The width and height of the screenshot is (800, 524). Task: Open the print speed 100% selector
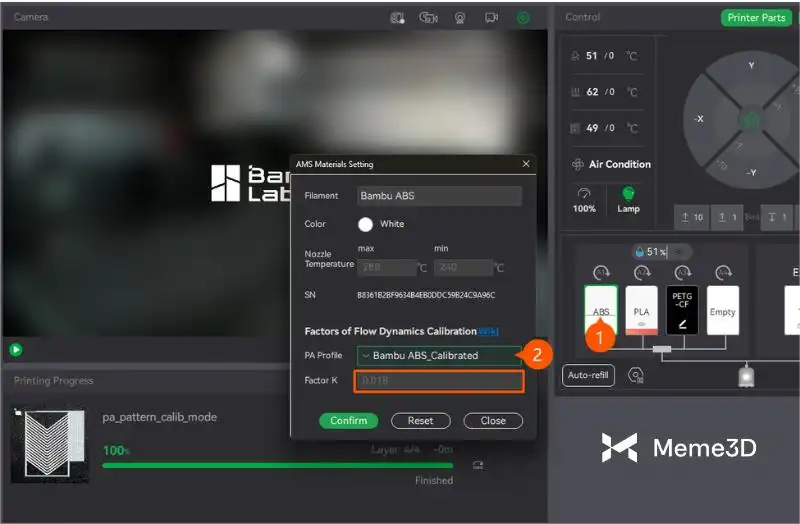584,197
